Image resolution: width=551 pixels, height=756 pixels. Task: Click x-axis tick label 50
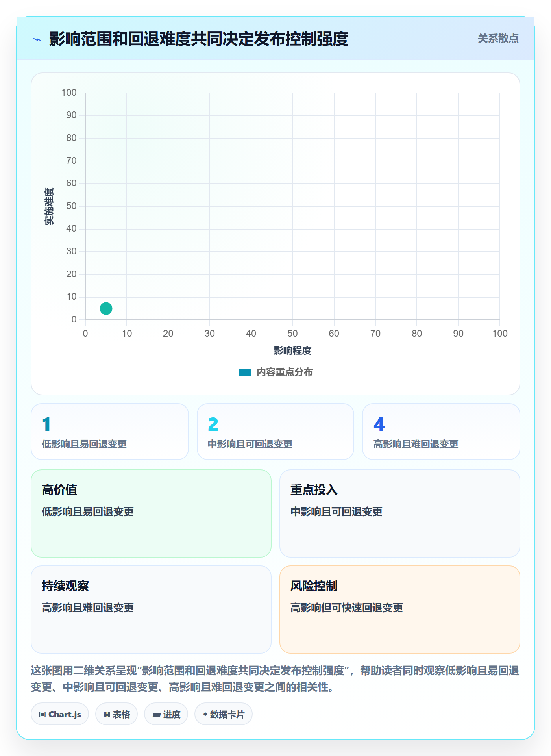[292, 334]
